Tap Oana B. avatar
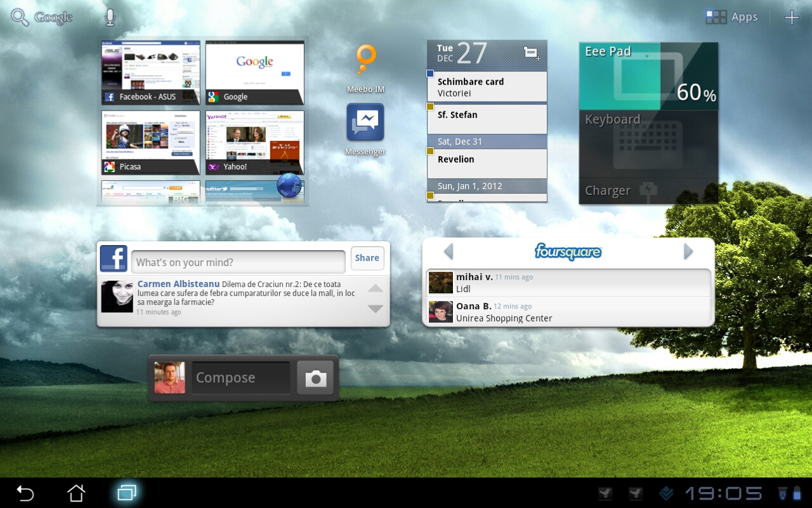Screen dimensions: 812x508 click(441, 312)
